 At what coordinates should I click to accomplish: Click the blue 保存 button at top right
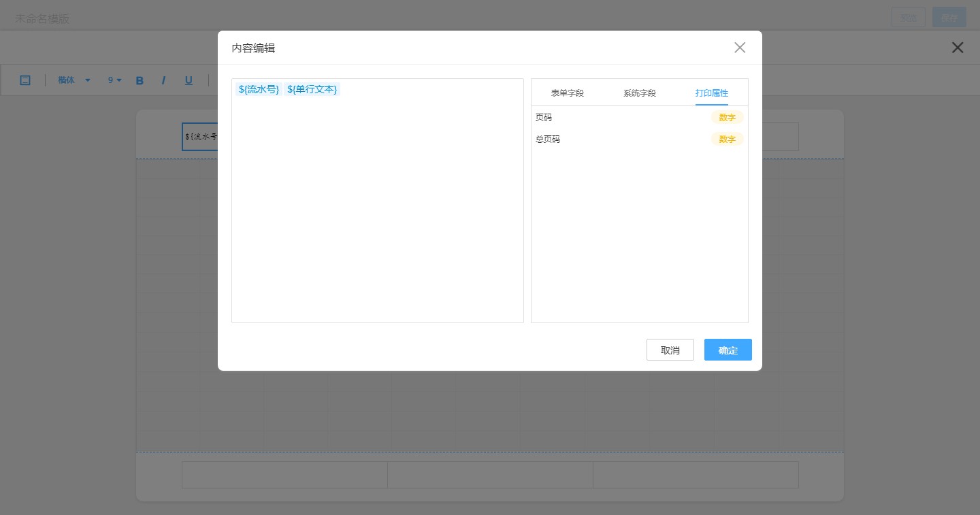pos(949,17)
